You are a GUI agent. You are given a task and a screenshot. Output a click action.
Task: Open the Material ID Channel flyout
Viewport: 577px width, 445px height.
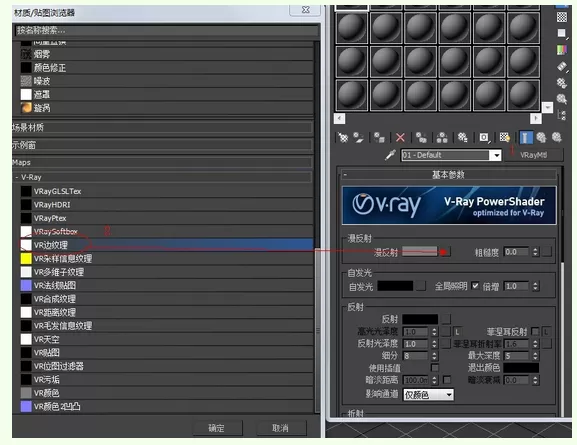click(484, 138)
